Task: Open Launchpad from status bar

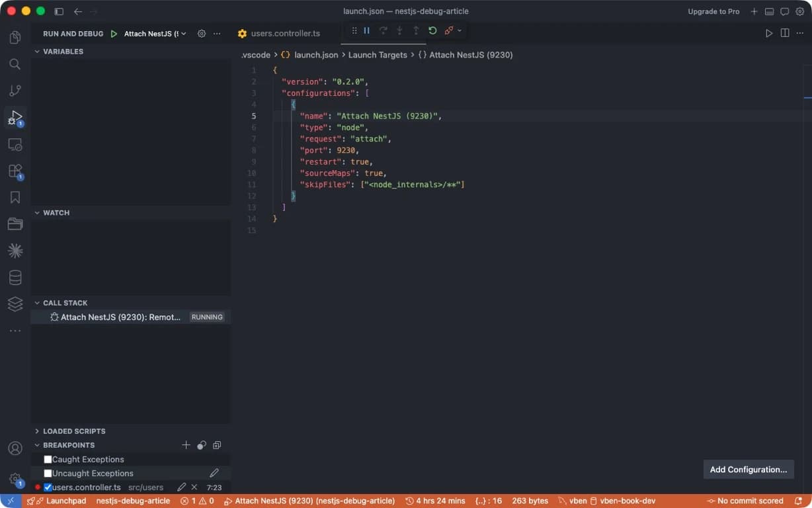Action: click(x=57, y=501)
